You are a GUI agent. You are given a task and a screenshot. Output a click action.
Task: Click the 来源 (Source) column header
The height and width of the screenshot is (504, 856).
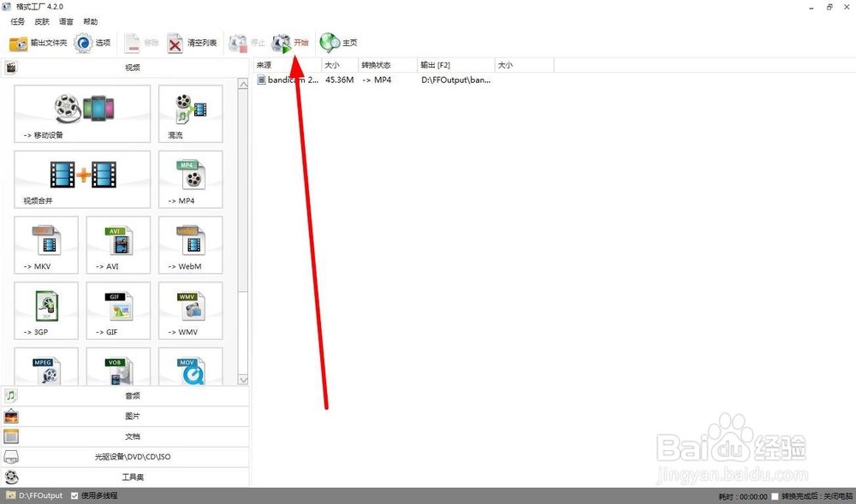pyautogui.click(x=287, y=65)
